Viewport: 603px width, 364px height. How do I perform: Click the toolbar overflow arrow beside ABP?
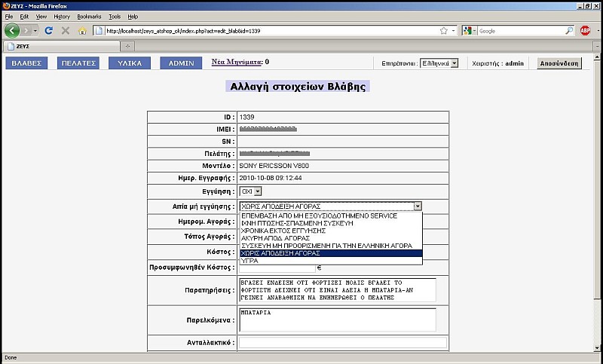pos(598,31)
